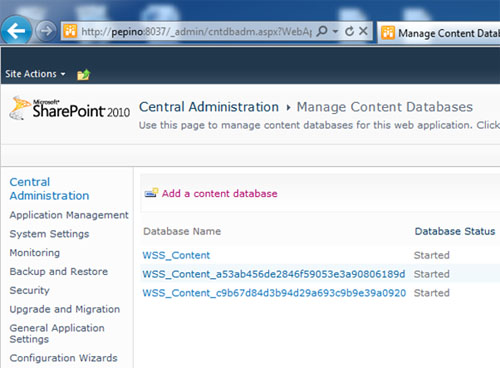
Task: Click Add a content database link
Action: 219,193
